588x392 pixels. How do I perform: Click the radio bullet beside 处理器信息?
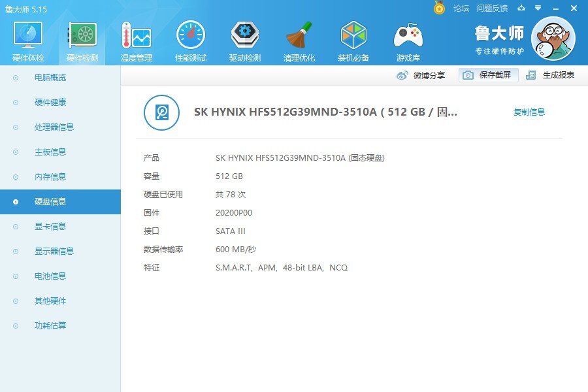pyautogui.click(x=16, y=127)
